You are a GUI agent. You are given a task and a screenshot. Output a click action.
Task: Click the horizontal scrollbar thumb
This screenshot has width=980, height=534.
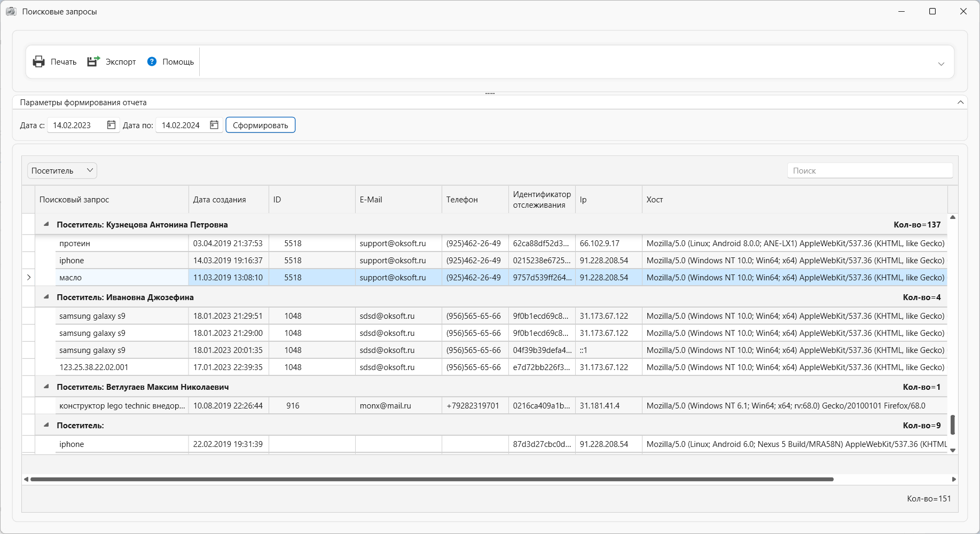pyautogui.click(x=432, y=480)
